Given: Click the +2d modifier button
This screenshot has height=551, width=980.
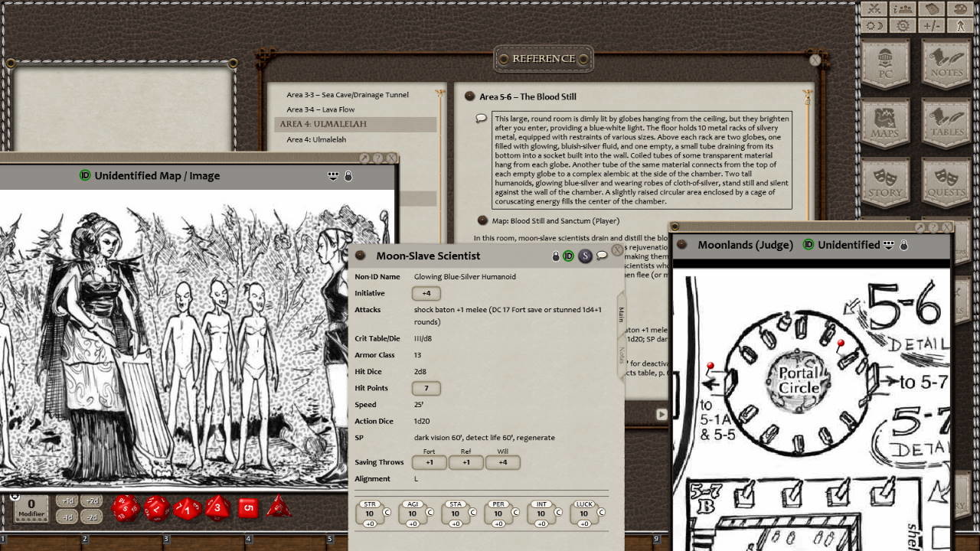Looking at the screenshot, I should coord(93,501).
